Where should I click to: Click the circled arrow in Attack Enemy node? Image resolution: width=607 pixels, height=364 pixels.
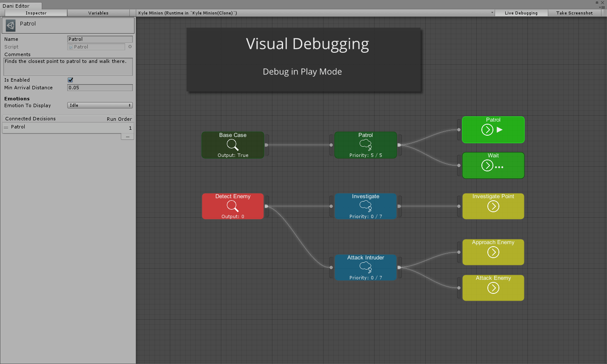click(493, 288)
